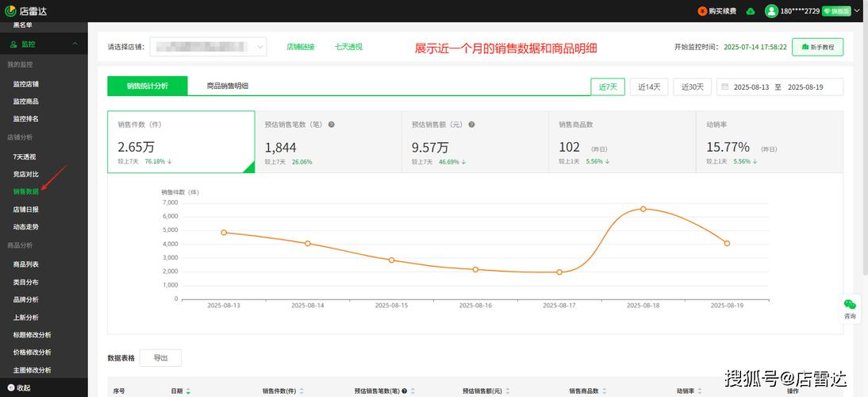This screenshot has width=868, height=397.
Task: Click the calendar icon in date range
Action: tap(724, 87)
